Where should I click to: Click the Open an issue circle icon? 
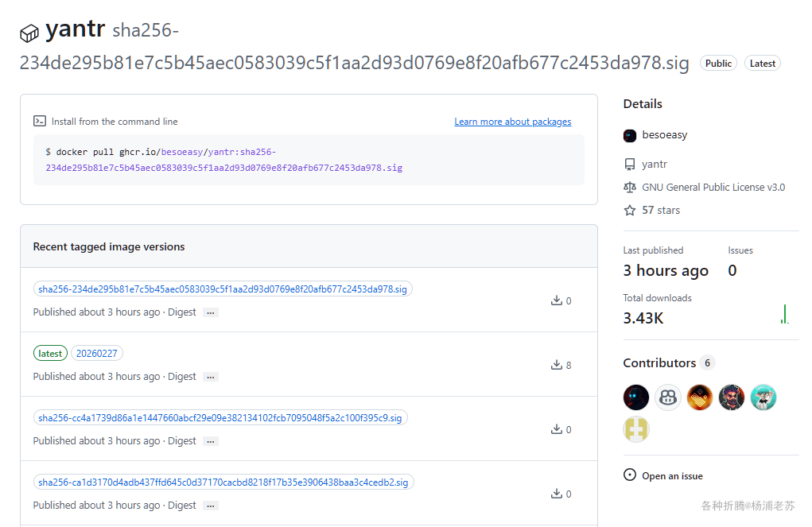click(x=630, y=475)
